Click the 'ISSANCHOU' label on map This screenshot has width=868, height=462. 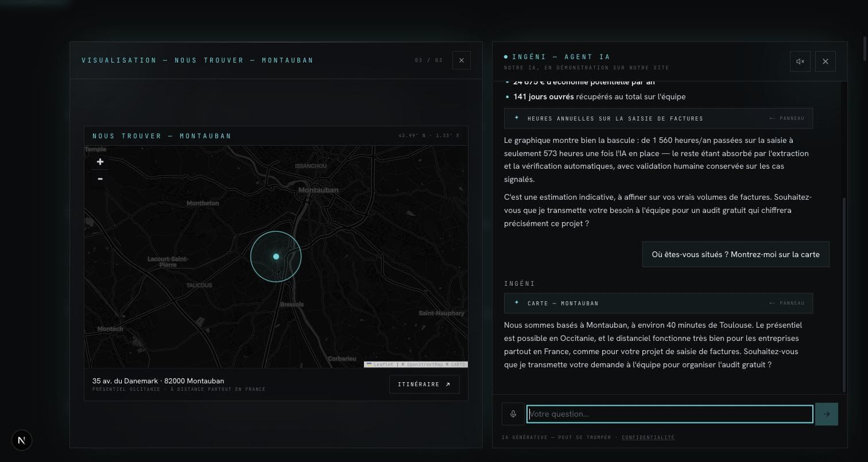pos(311,166)
